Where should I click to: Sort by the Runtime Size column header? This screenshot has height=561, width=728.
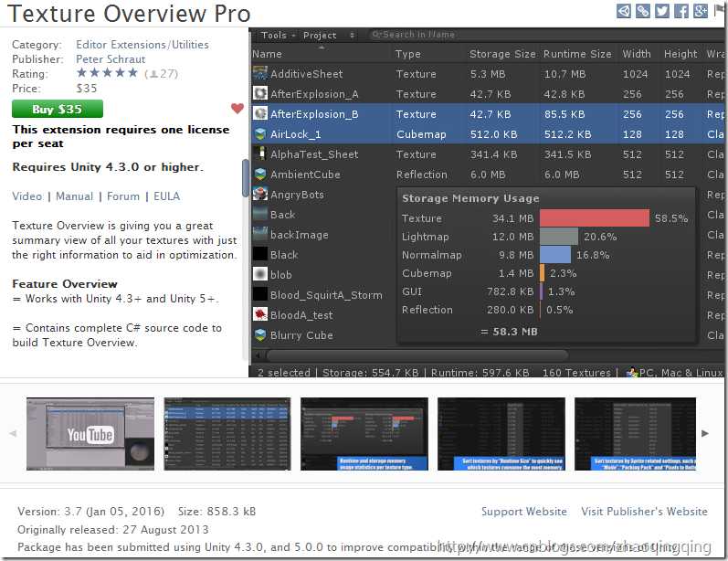pyautogui.click(x=577, y=54)
